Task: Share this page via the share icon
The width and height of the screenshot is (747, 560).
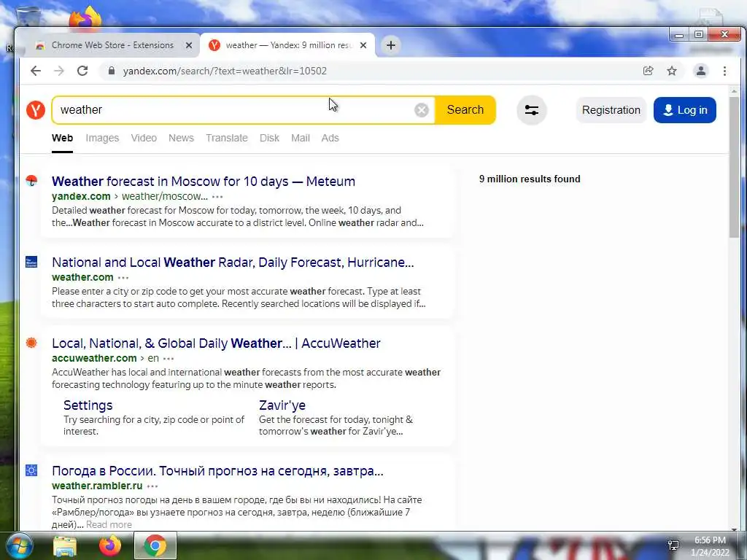Action: pyautogui.click(x=648, y=71)
